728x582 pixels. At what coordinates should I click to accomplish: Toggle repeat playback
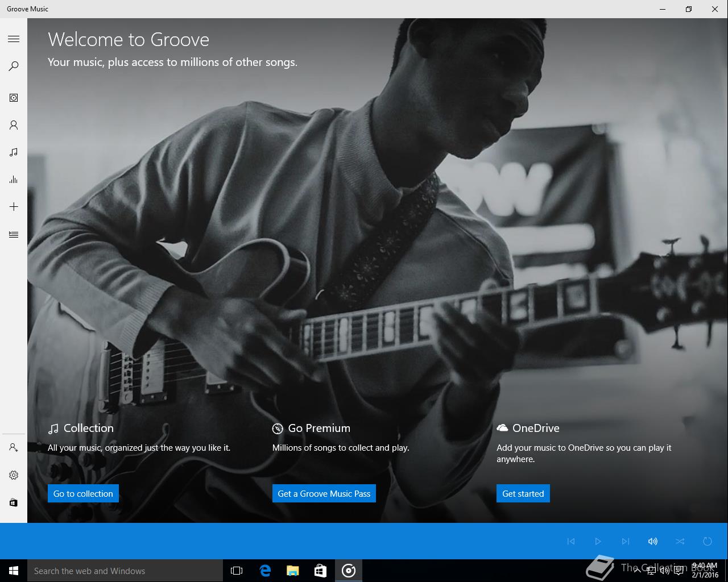point(708,541)
